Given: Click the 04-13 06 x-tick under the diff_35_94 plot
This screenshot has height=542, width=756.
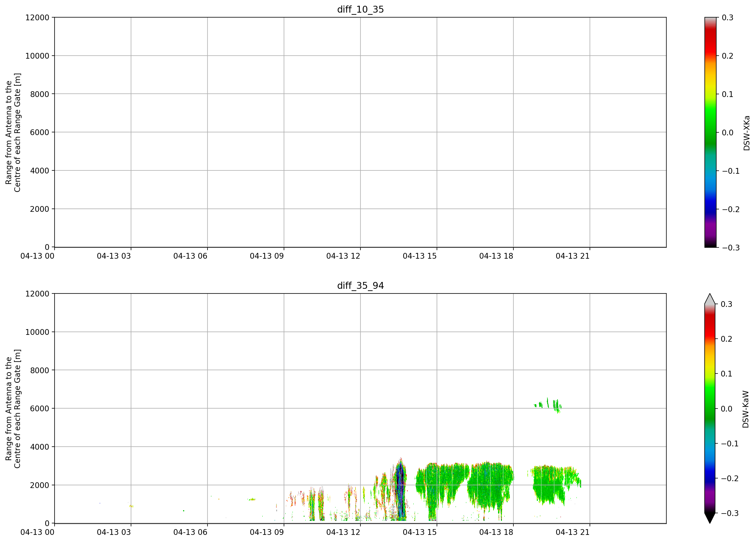Looking at the screenshot, I should click(190, 532).
